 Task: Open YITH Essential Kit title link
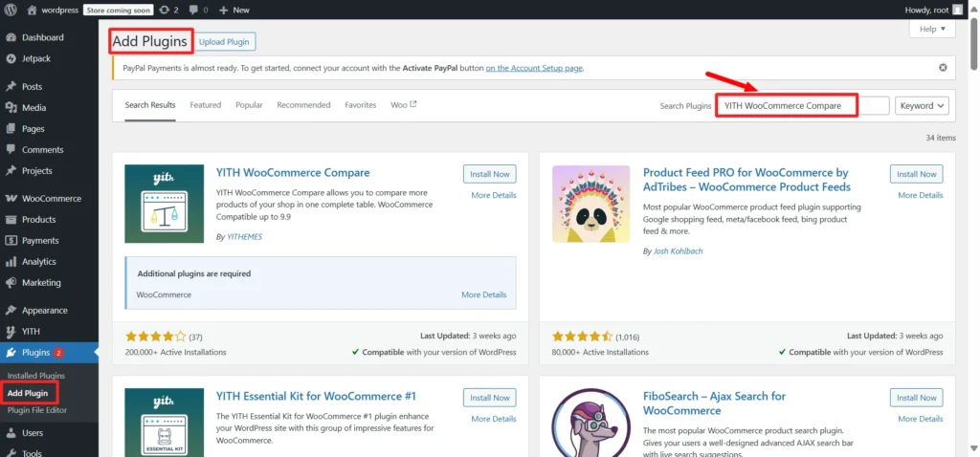(x=316, y=397)
